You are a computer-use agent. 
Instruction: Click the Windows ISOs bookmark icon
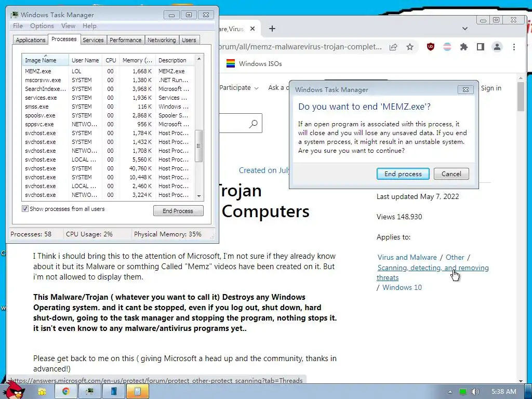231,64
